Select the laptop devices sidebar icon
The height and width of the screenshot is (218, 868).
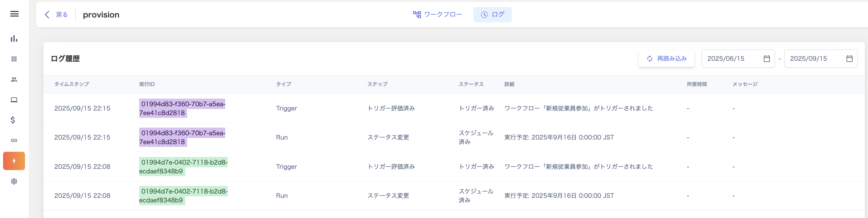14,100
